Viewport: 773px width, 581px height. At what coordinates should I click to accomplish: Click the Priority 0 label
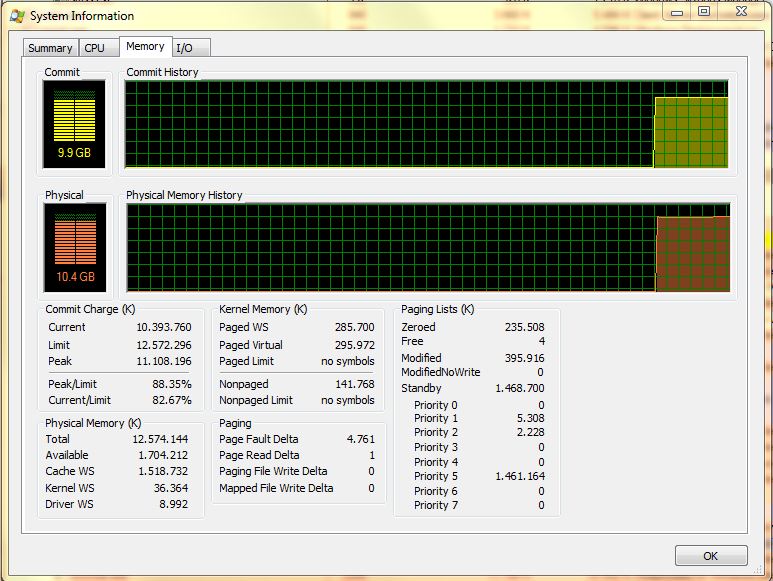[436, 405]
